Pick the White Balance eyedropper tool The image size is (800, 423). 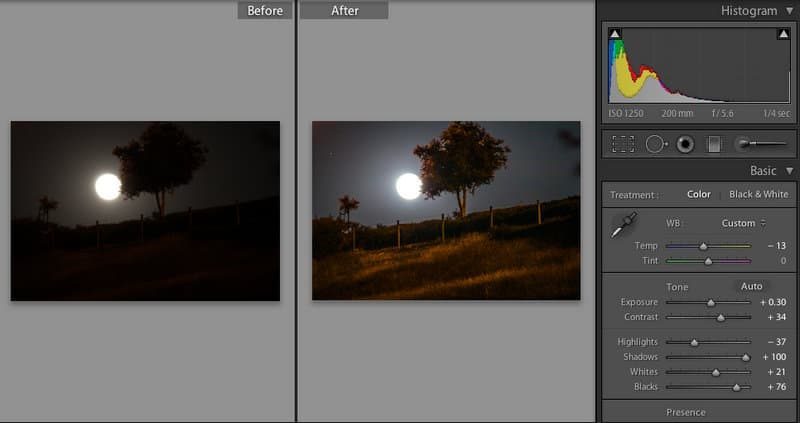pos(622,226)
